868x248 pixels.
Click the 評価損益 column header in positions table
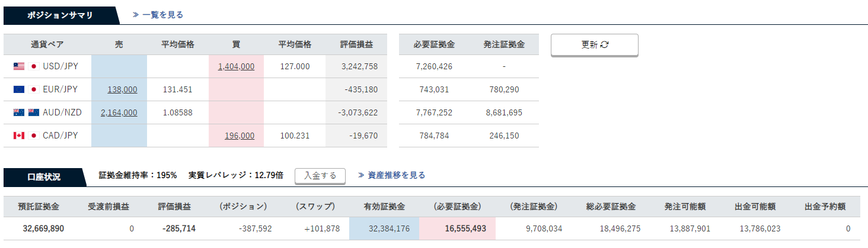point(356,44)
